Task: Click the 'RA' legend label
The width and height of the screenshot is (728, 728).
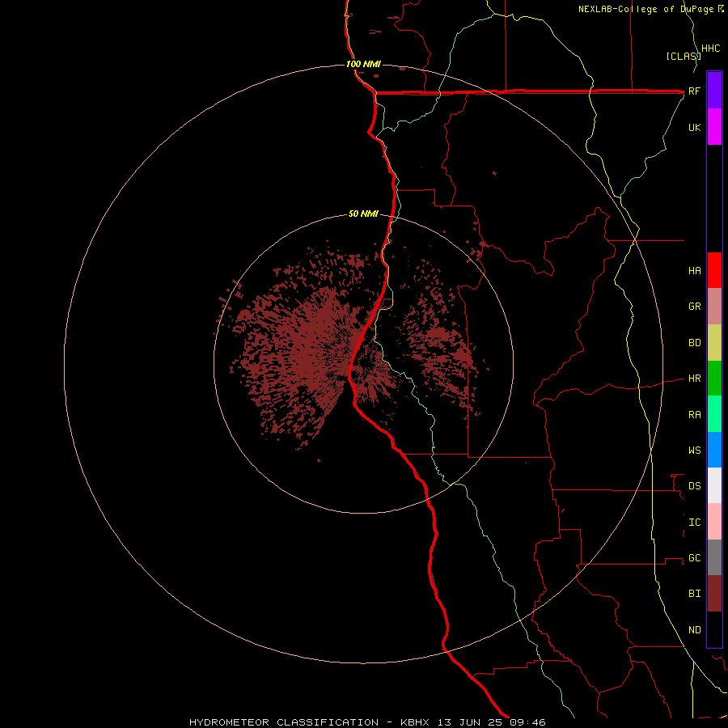Action: pos(694,415)
